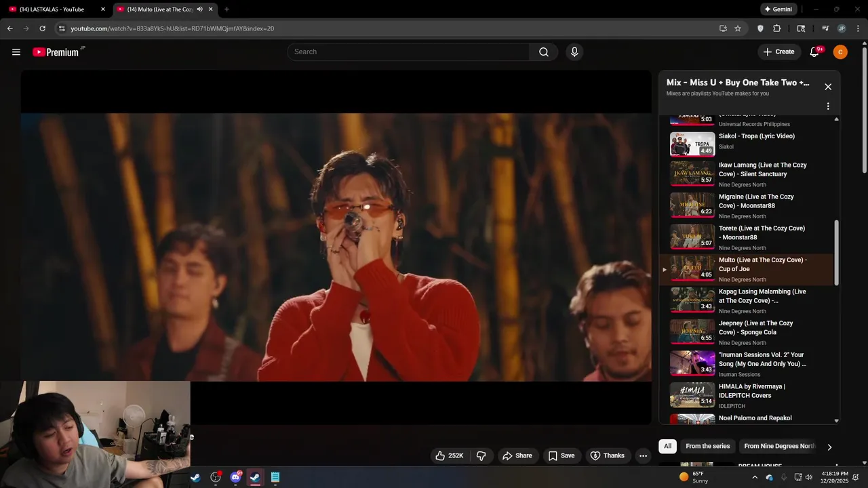
Task: Select the From Nine Degrees North chip
Action: (x=780, y=446)
